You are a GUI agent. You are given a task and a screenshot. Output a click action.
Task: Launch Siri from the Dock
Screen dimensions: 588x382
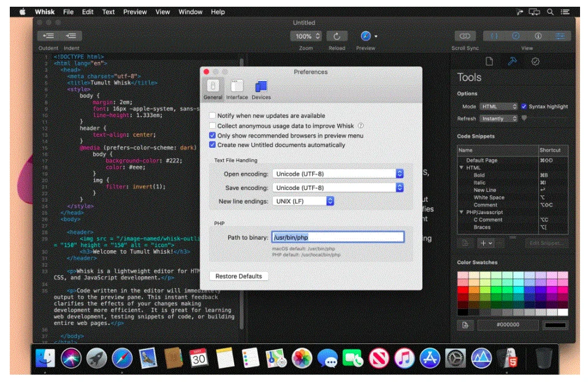tap(71, 358)
